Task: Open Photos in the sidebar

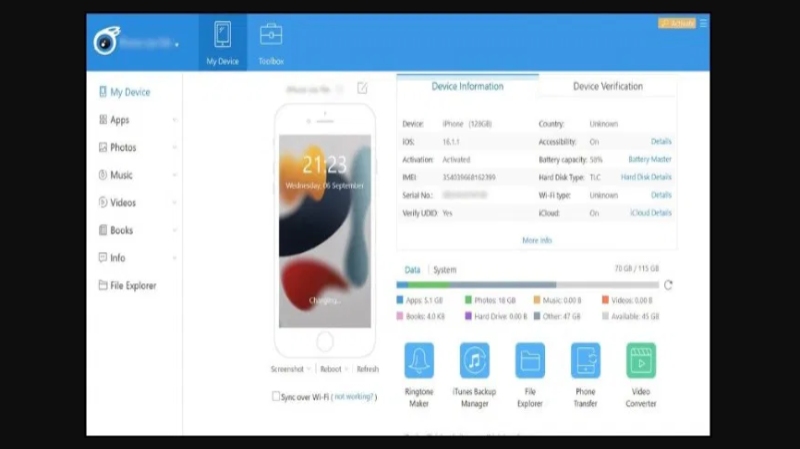Action: click(x=117, y=147)
